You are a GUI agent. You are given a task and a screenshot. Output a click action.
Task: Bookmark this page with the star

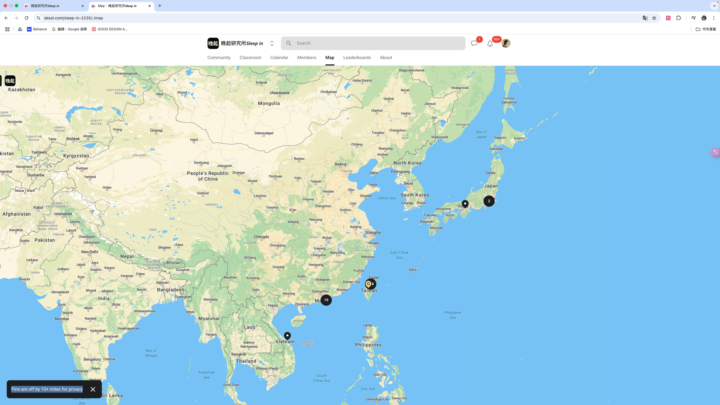654,18
